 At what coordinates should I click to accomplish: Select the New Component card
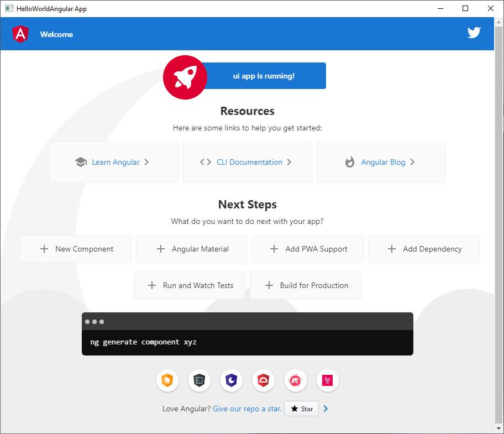(76, 249)
